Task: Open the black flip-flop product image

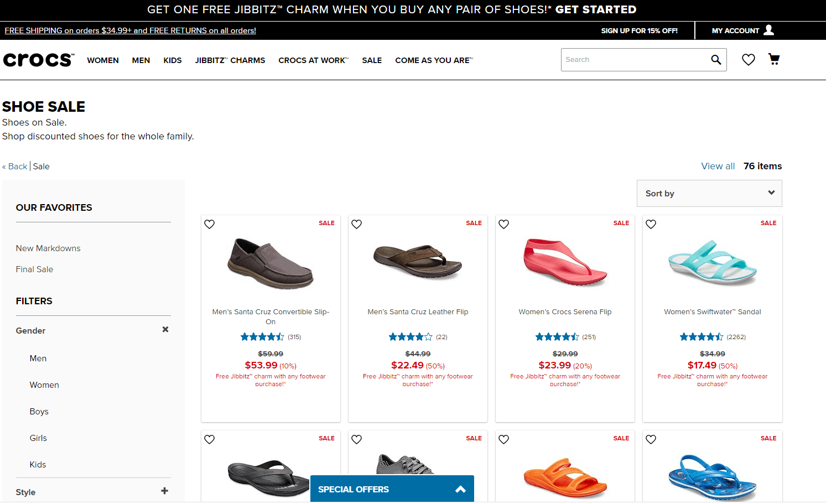Action: click(x=269, y=478)
